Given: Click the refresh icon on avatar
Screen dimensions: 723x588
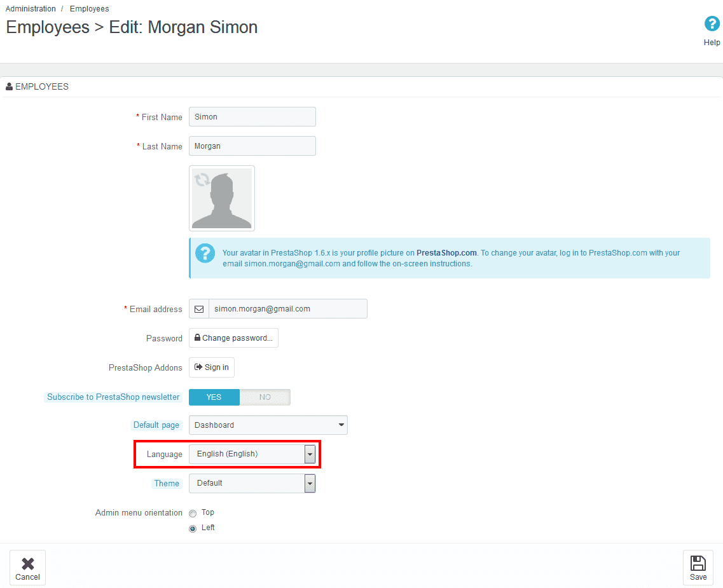Looking at the screenshot, I should click(202, 180).
